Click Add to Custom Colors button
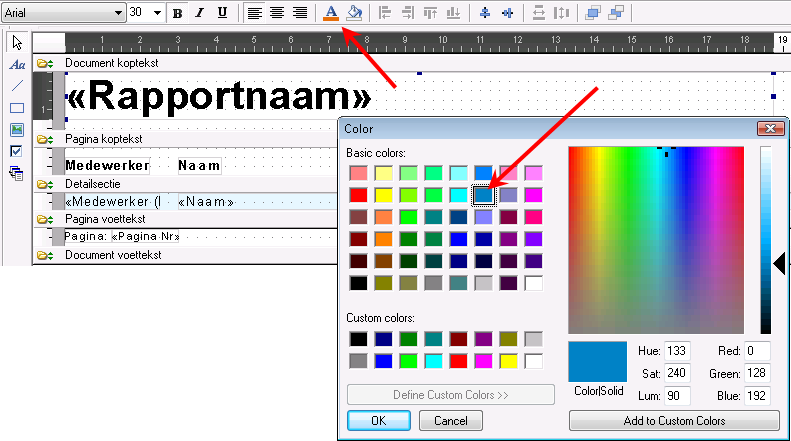The height and width of the screenshot is (441, 791). click(674, 420)
